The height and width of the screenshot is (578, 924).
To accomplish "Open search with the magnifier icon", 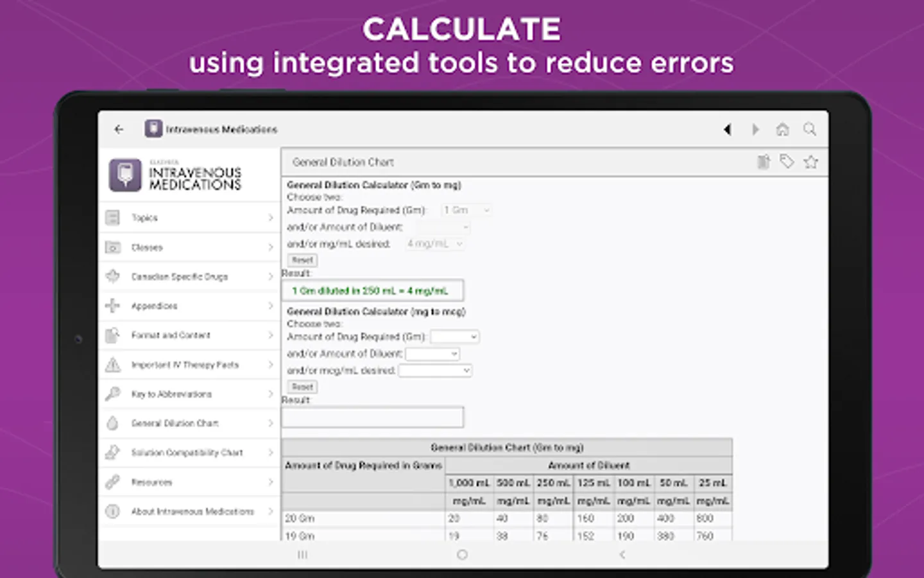I will click(810, 129).
